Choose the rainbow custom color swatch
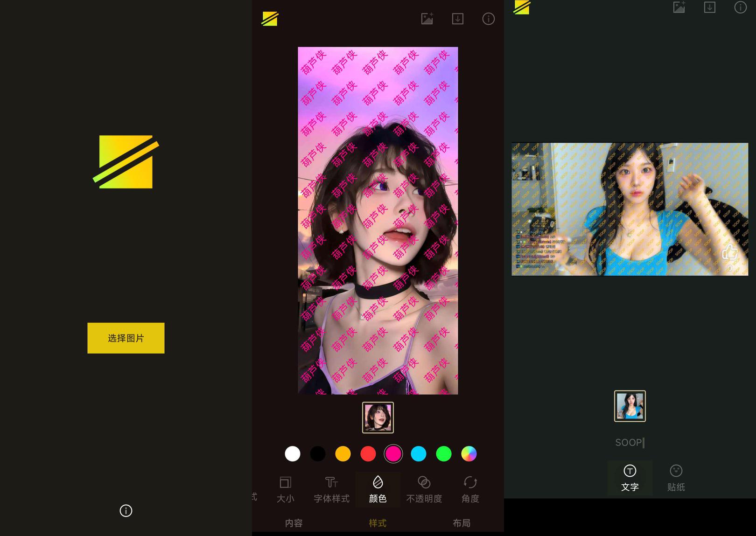Image resolution: width=756 pixels, height=536 pixels. [x=469, y=453]
